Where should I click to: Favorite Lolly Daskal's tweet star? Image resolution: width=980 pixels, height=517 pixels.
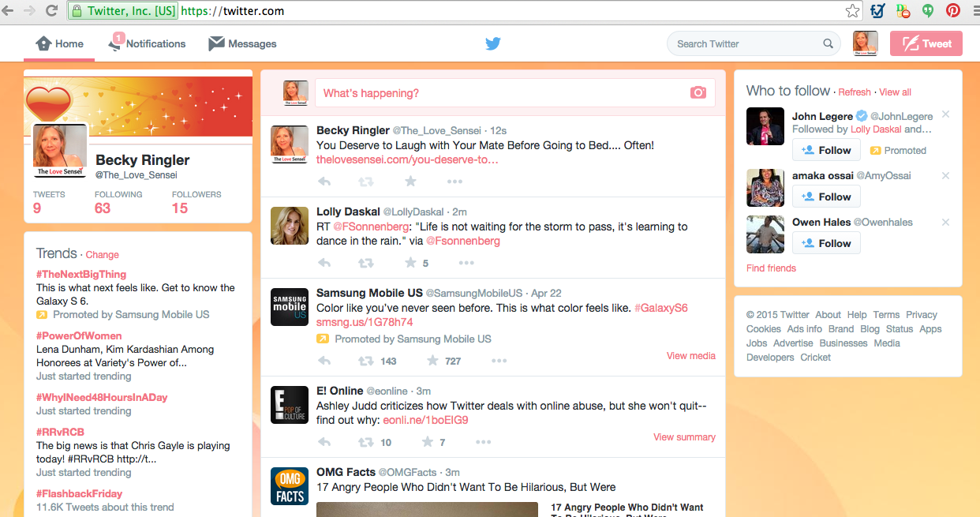tap(410, 263)
